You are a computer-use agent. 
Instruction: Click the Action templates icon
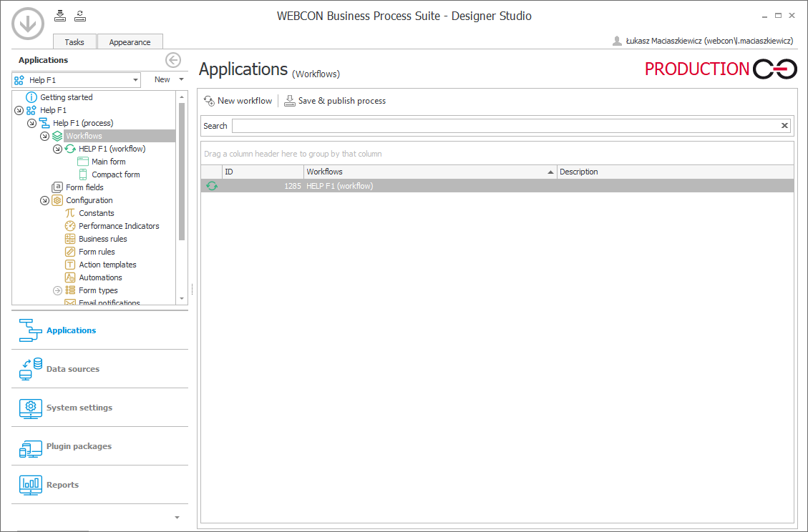(70, 265)
